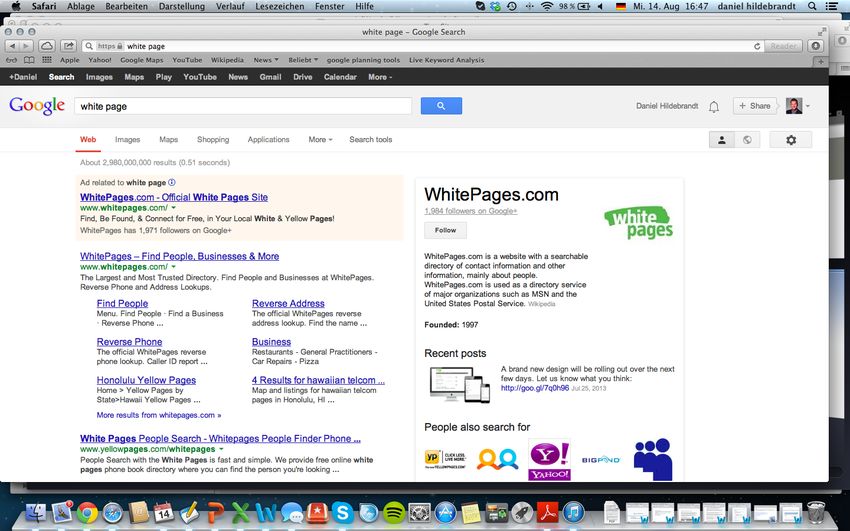Viewport: 850px width, 531px height.
Task: Open the Ablage menu
Action: tap(81, 7)
